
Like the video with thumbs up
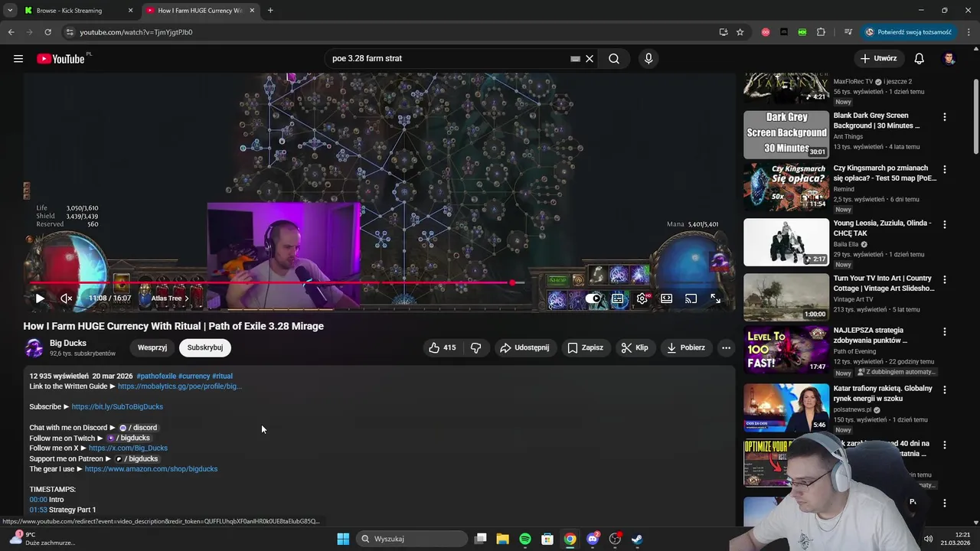(443, 347)
